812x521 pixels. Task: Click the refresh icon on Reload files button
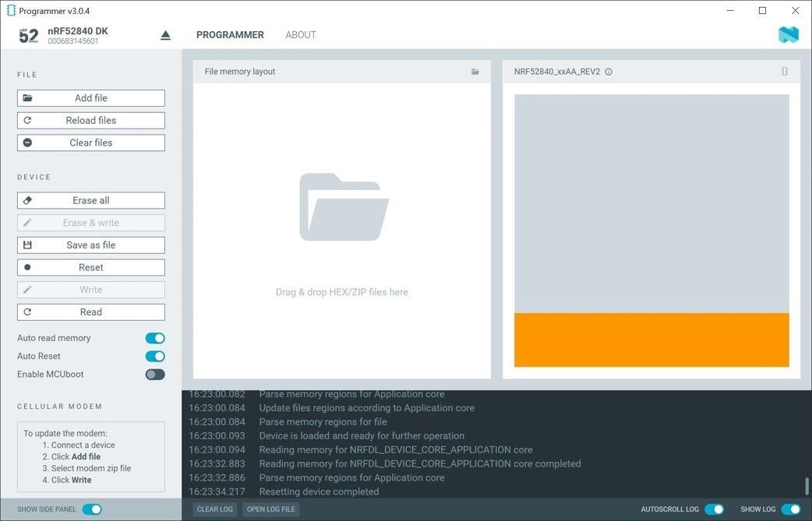pyautogui.click(x=28, y=120)
